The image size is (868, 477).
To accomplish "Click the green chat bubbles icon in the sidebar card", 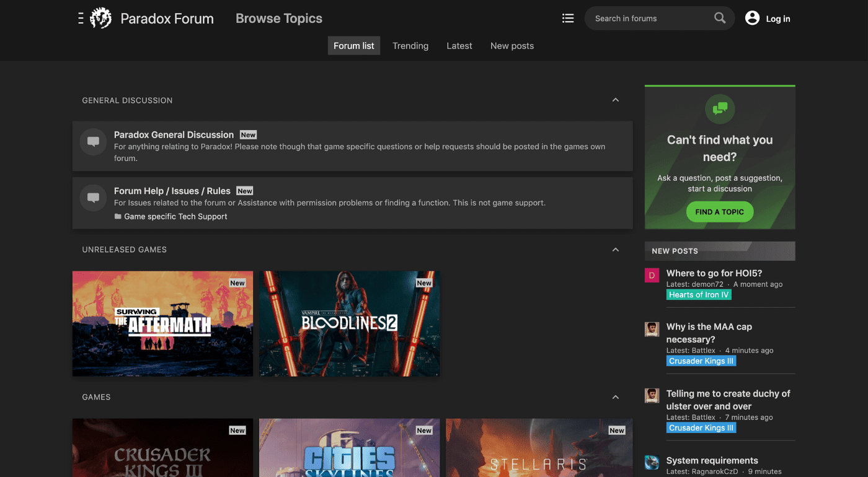I will pyautogui.click(x=720, y=109).
